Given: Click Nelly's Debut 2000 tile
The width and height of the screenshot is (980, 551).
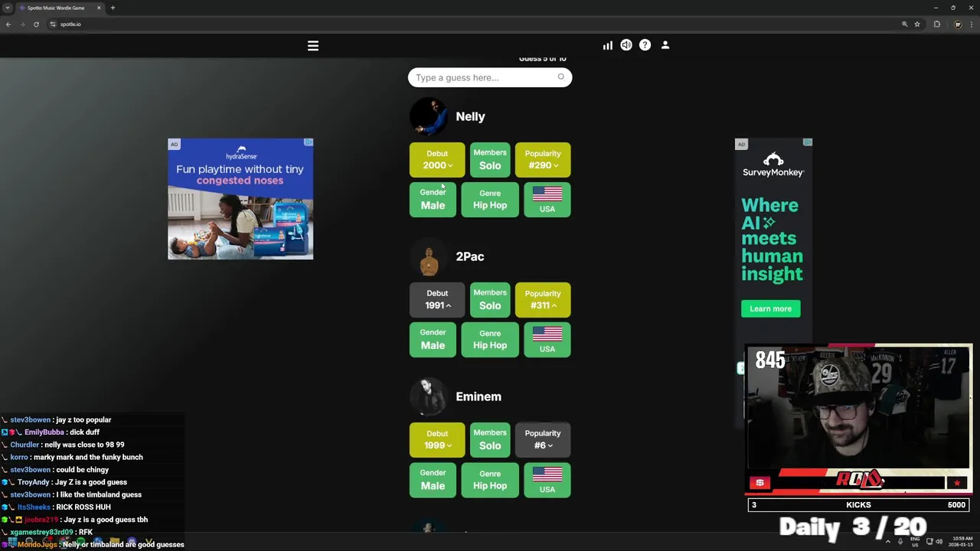Looking at the screenshot, I should (437, 160).
